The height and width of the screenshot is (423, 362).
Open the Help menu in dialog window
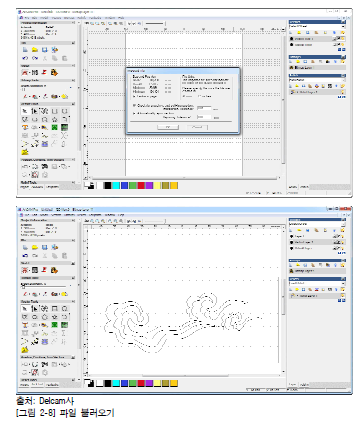click(121, 18)
